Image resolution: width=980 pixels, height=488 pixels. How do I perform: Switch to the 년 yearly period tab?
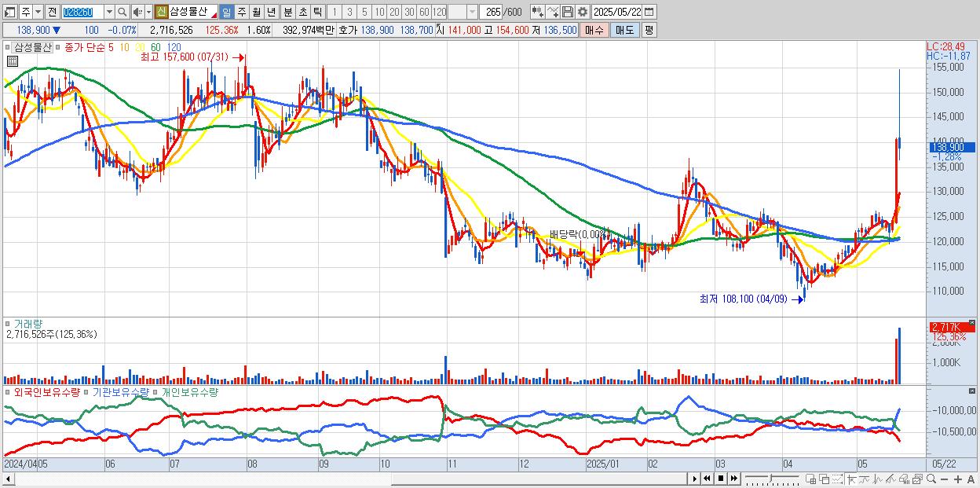click(271, 12)
